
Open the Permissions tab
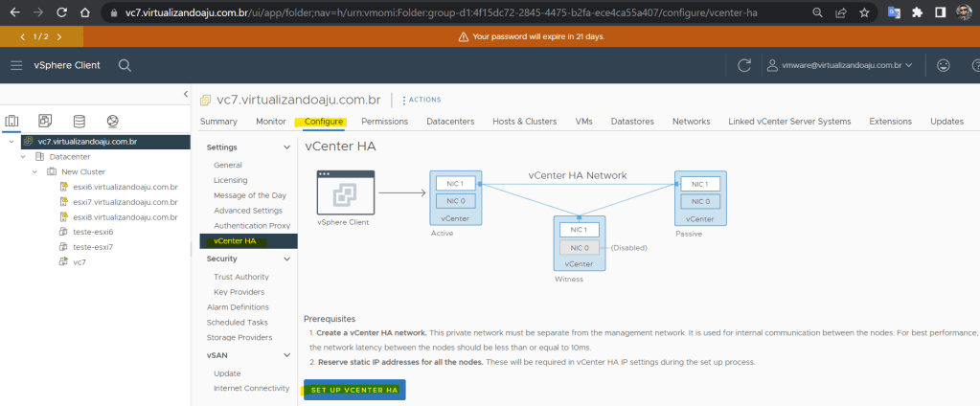coord(384,122)
